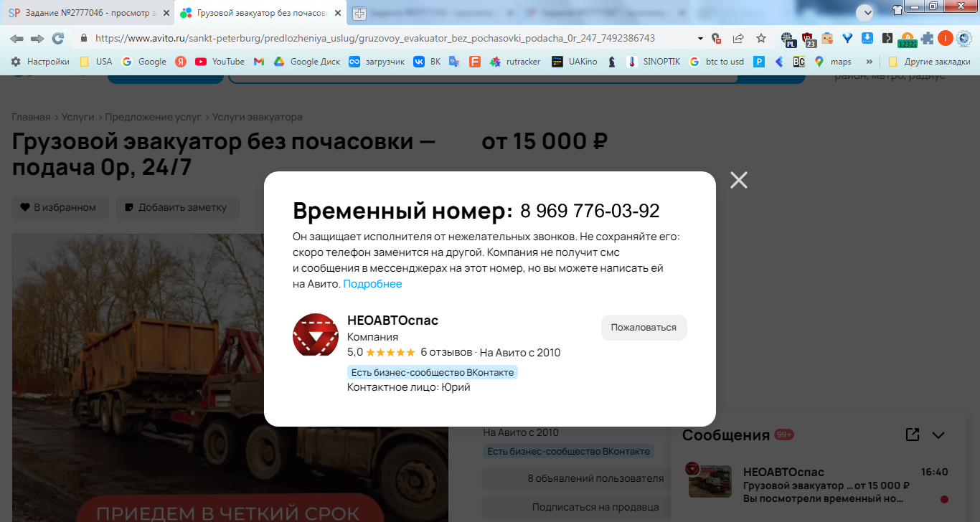The height and width of the screenshot is (522, 980).
Task: Open browser settings globe-gear menu
Action: pyautogui.click(x=964, y=38)
